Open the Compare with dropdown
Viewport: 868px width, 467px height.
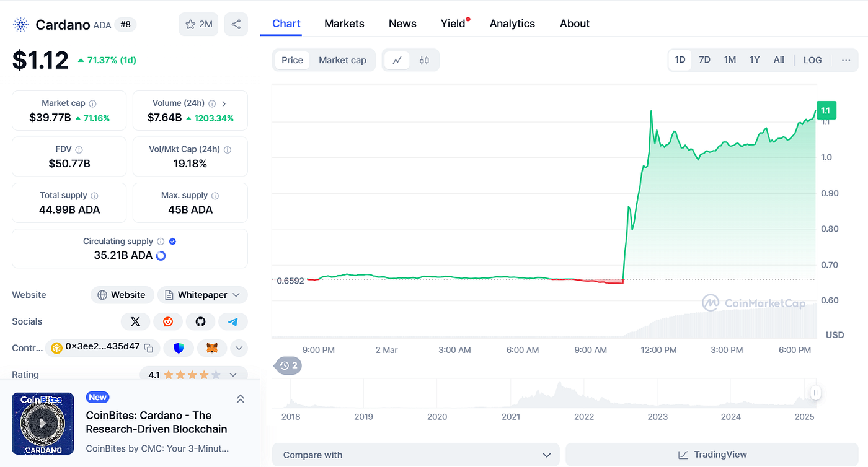[415, 455]
